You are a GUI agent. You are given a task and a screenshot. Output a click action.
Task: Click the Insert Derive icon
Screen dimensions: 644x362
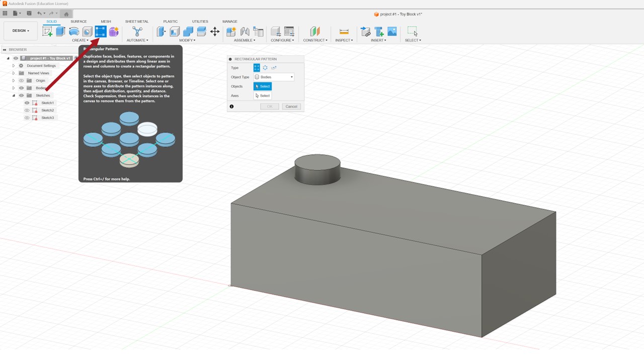coord(366,32)
